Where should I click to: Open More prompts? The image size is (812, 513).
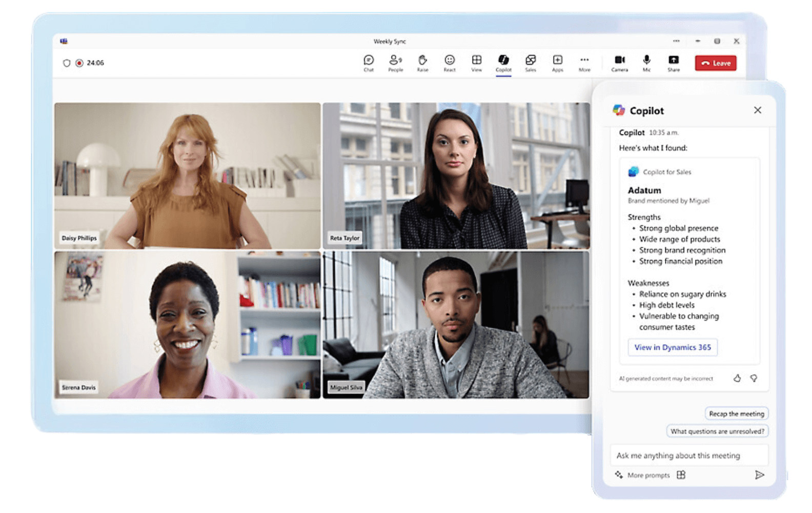(x=643, y=475)
